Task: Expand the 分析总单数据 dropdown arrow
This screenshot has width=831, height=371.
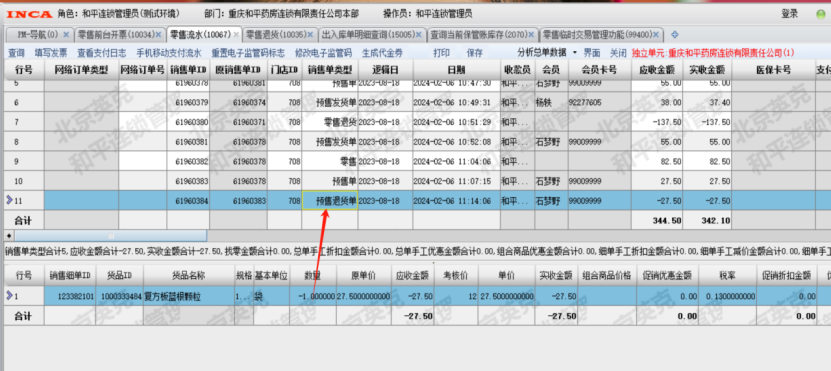Action: pyautogui.click(x=576, y=53)
